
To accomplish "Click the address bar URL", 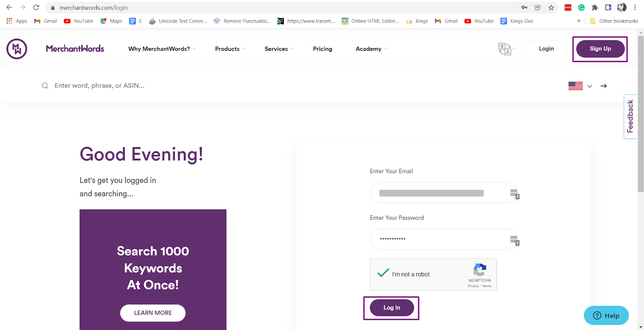I will [x=93, y=8].
